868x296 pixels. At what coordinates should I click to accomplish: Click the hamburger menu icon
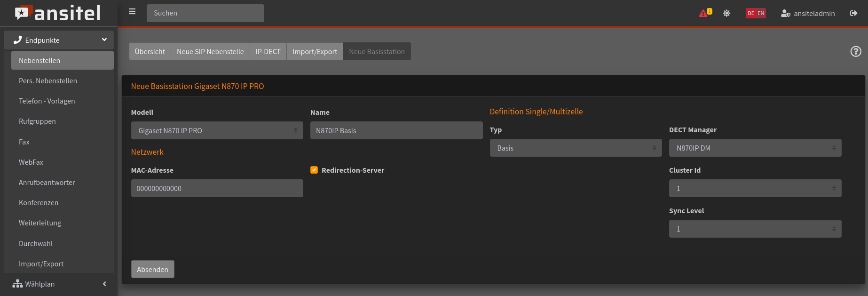tap(132, 12)
